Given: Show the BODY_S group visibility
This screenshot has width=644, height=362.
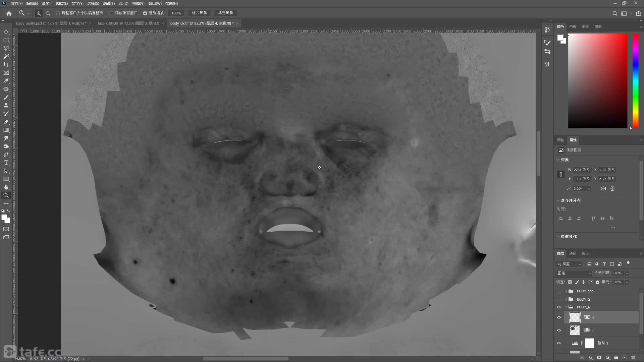Looking at the screenshot, I should [559, 299].
